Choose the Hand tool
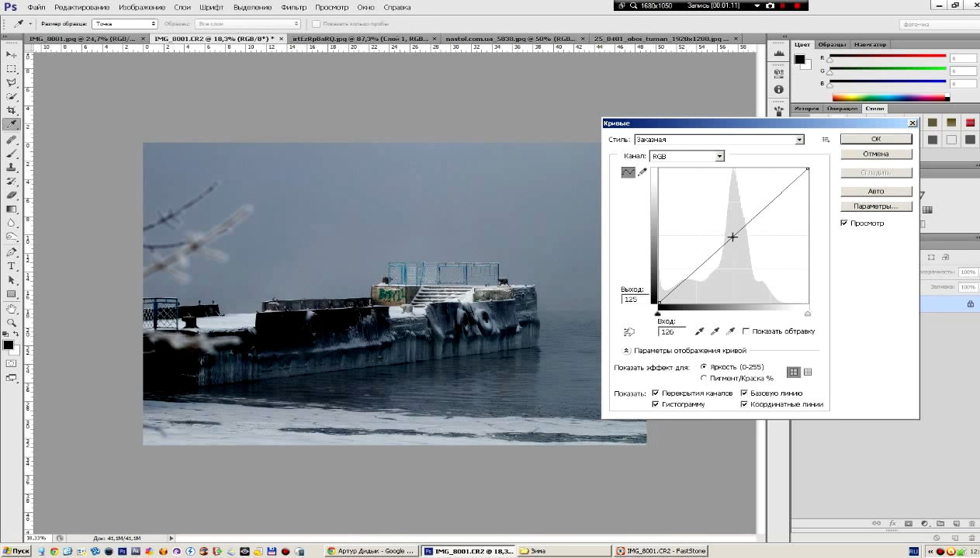The image size is (980, 558). pyautogui.click(x=12, y=309)
